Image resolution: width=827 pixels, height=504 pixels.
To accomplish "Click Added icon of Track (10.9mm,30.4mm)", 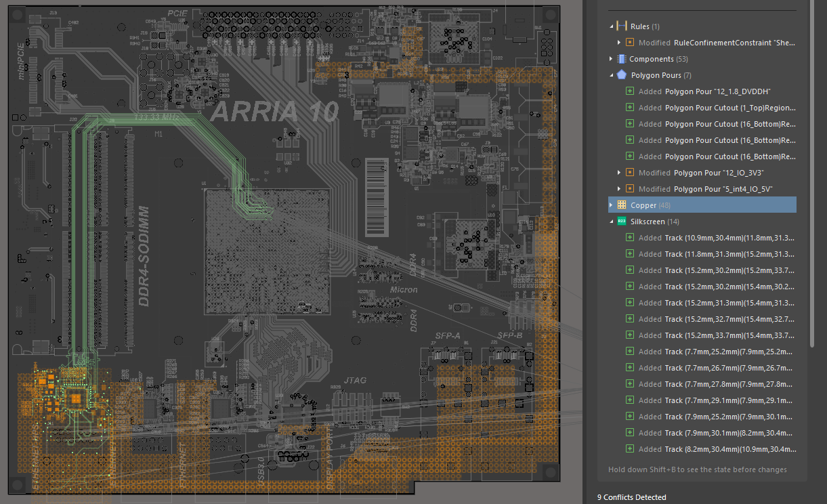I will pos(630,238).
